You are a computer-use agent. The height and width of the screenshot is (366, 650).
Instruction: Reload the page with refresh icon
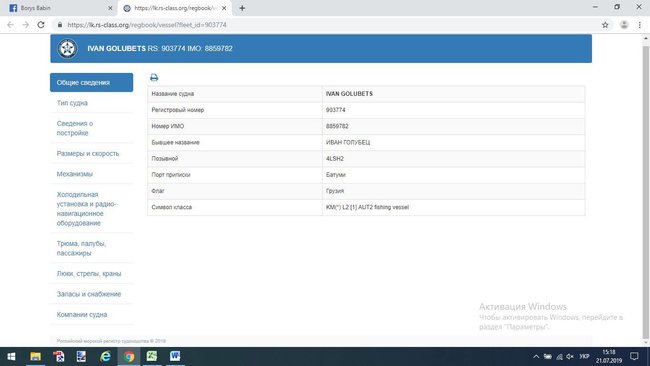coord(41,25)
